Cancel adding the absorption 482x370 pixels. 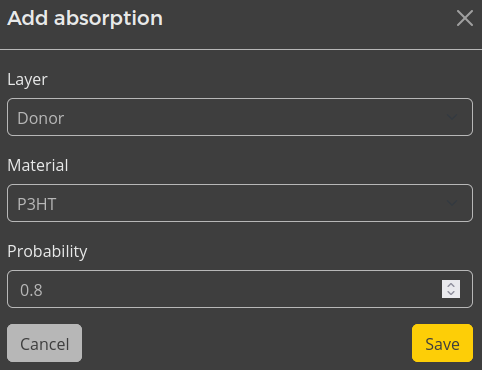point(44,343)
